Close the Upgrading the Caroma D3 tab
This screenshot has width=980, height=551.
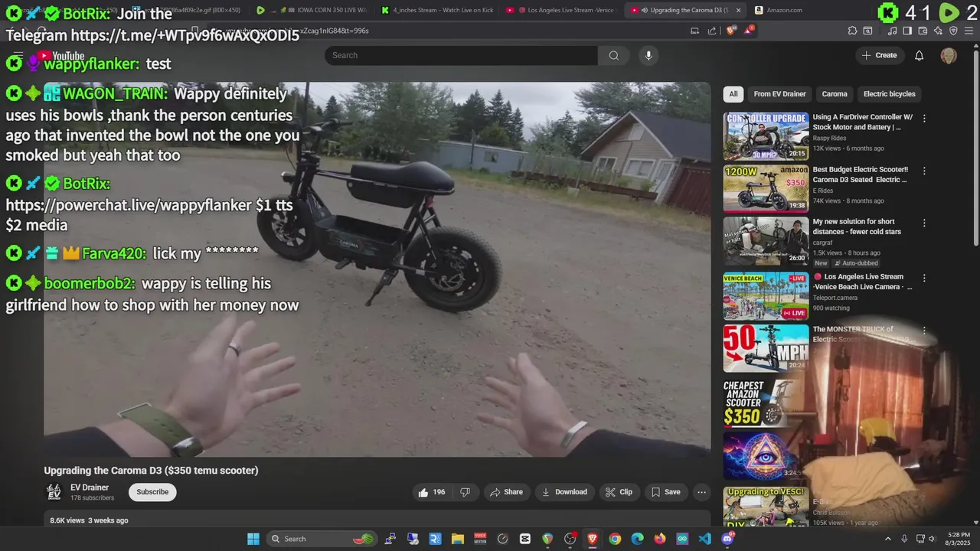(x=737, y=10)
